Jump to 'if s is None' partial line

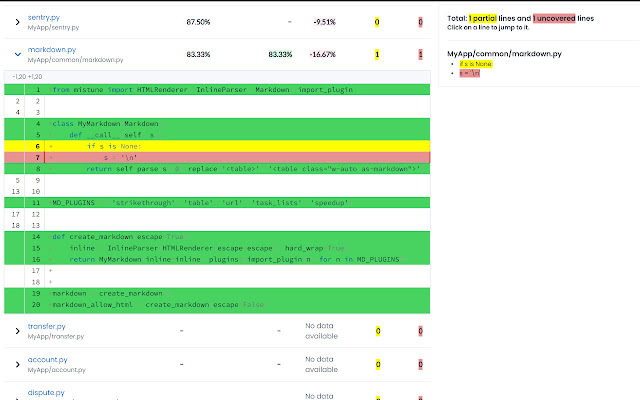(476, 64)
